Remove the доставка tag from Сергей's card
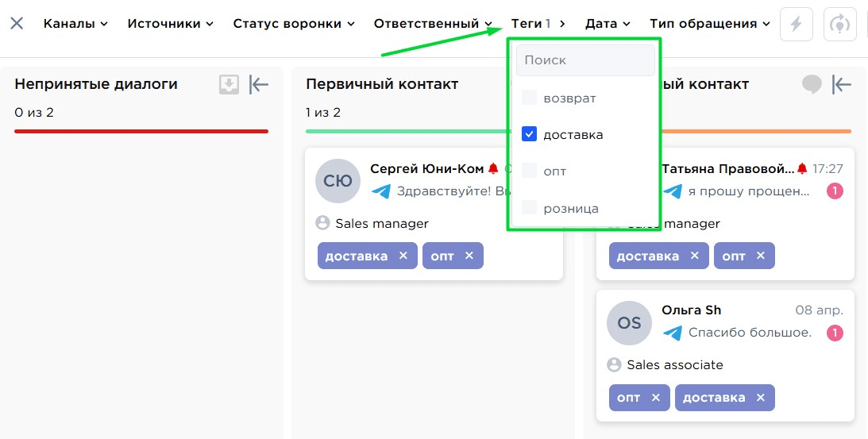 coord(403,256)
